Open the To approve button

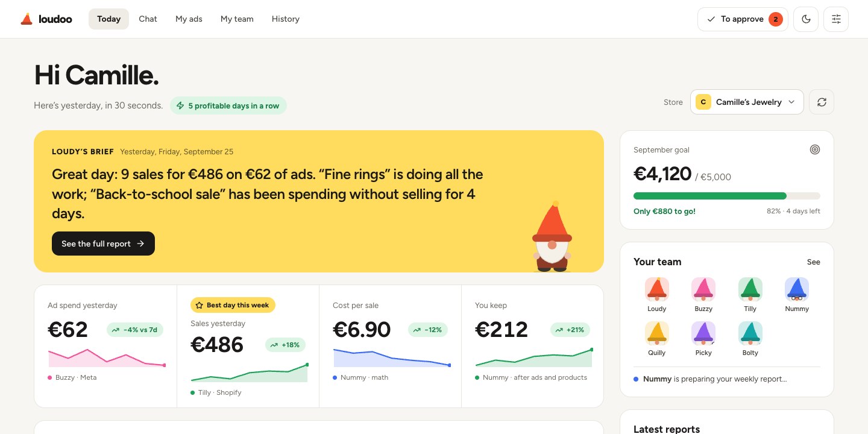pyautogui.click(x=743, y=19)
